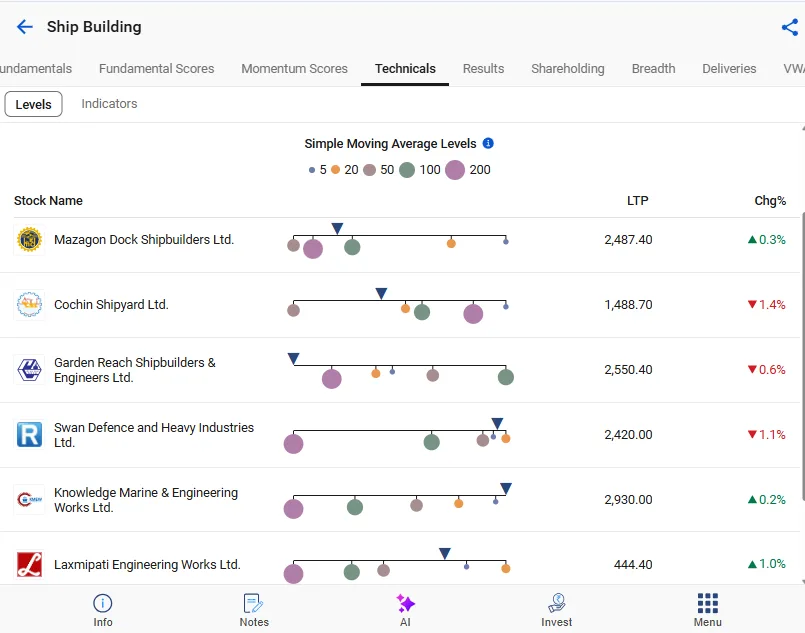
Task: Click Swan Defence LTP 2,420.00
Action: click(628, 435)
